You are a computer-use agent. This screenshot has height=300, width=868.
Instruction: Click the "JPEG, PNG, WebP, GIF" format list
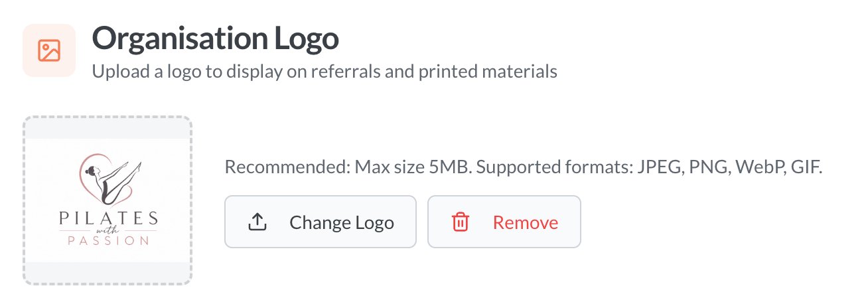[729, 167]
